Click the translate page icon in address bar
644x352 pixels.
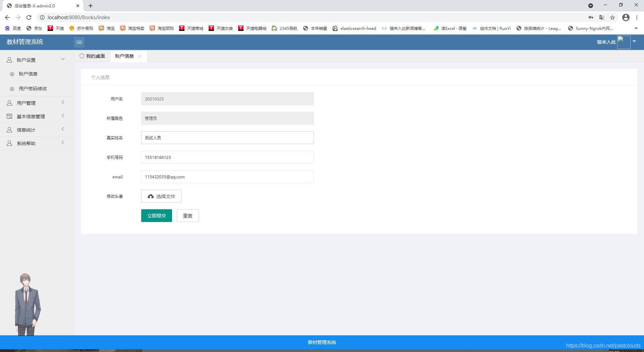pos(602,17)
